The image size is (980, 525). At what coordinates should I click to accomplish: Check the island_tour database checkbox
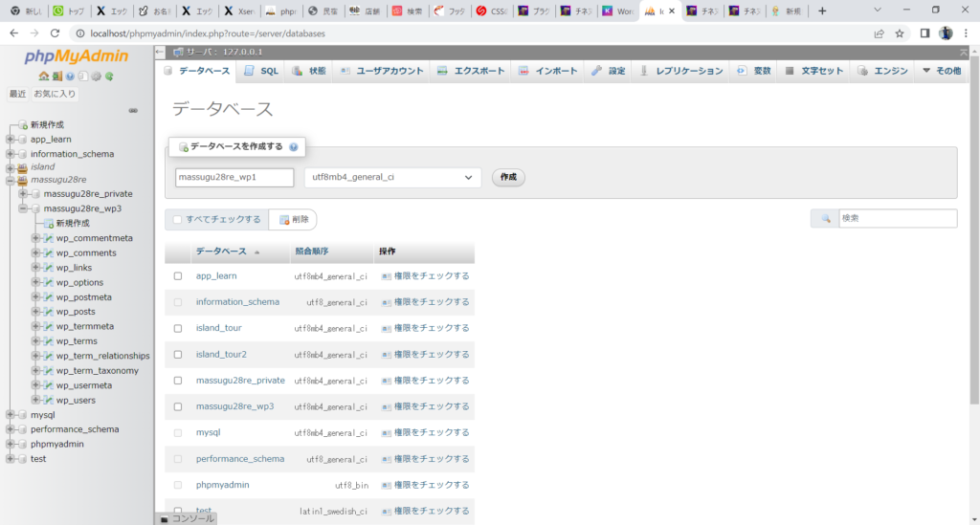coord(178,328)
